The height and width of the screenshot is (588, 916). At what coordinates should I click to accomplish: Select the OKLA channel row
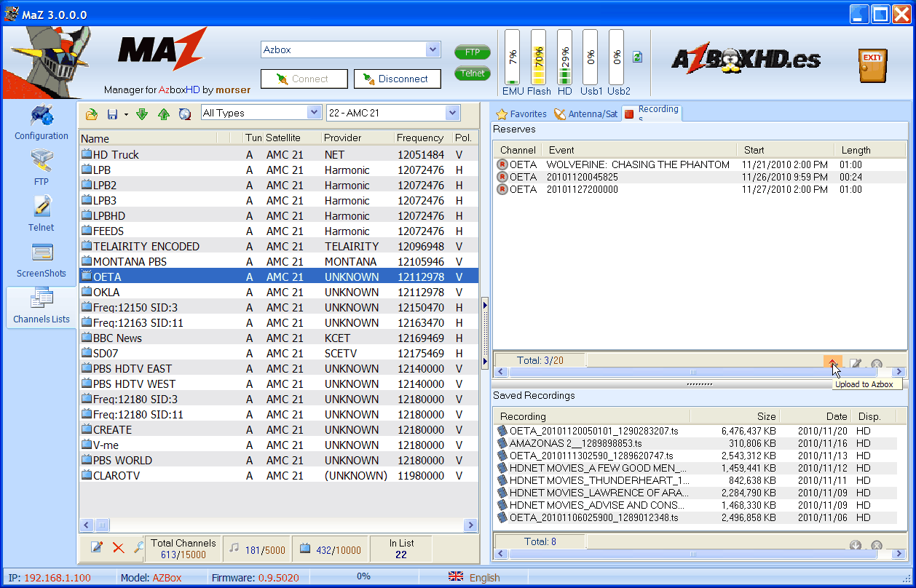click(279, 292)
